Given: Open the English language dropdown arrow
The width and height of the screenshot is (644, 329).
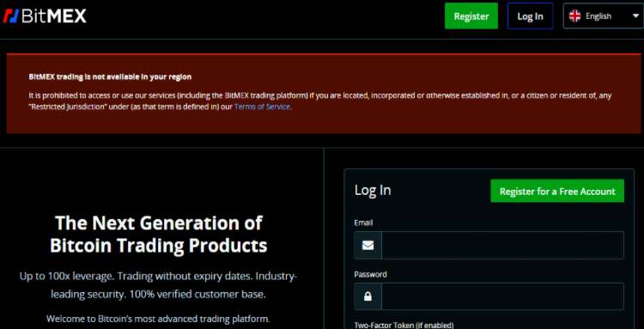Looking at the screenshot, I should tap(635, 16).
